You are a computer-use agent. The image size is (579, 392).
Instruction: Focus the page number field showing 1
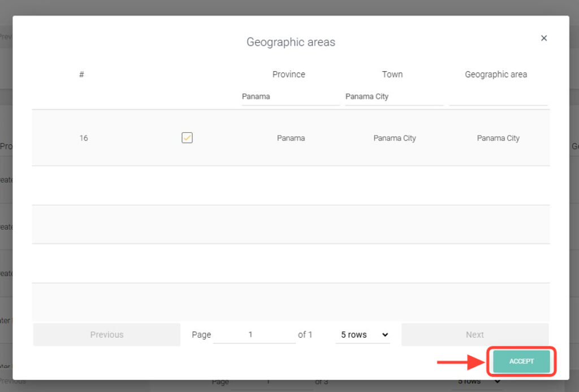pyautogui.click(x=254, y=334)
